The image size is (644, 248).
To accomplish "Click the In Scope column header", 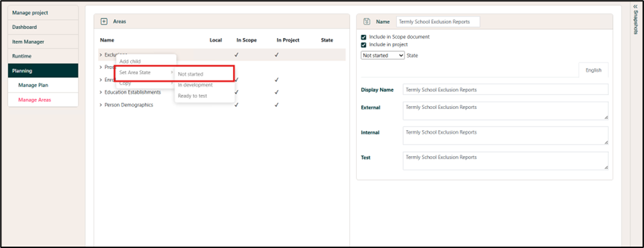I will 246,40.
